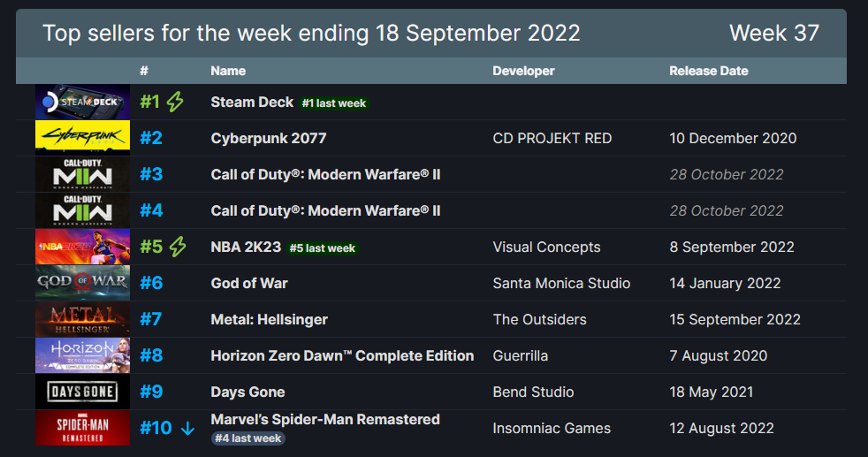Click the CD PROJEKT RED developer name
The image size is (868, 457).
(x=552, y=138)
